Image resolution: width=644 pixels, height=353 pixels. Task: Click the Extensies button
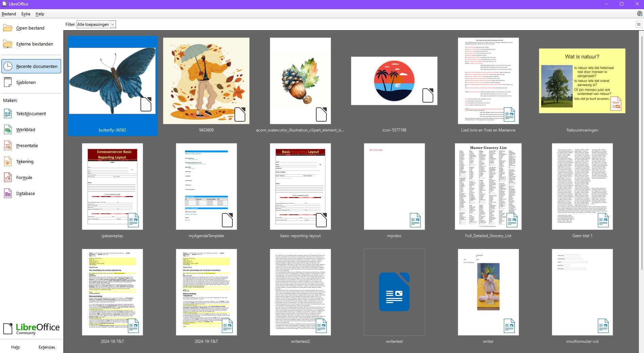point(47,347)
